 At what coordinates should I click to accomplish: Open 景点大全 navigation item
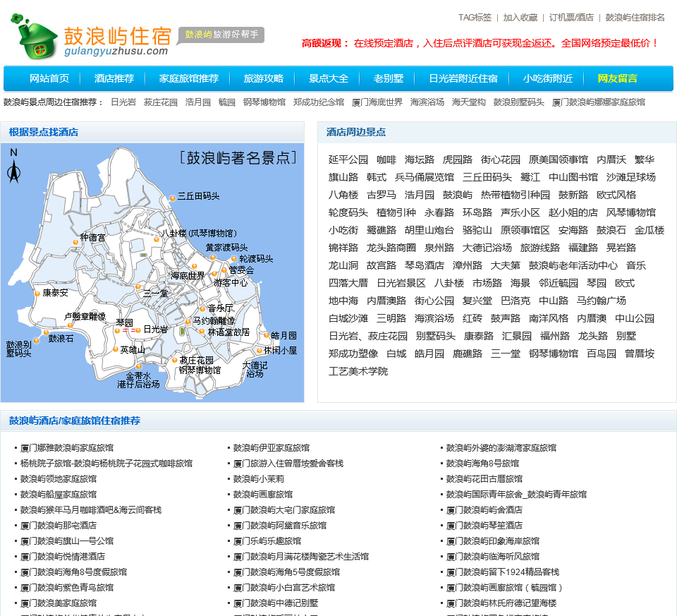(329, 78)
